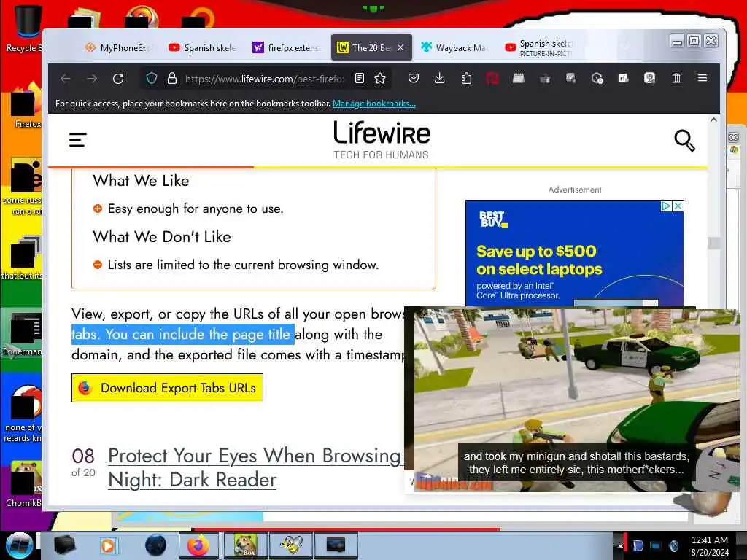Reload the current Lifewire page
The height and width of the screenshot is (560, 747).
(x=118, y=79)
